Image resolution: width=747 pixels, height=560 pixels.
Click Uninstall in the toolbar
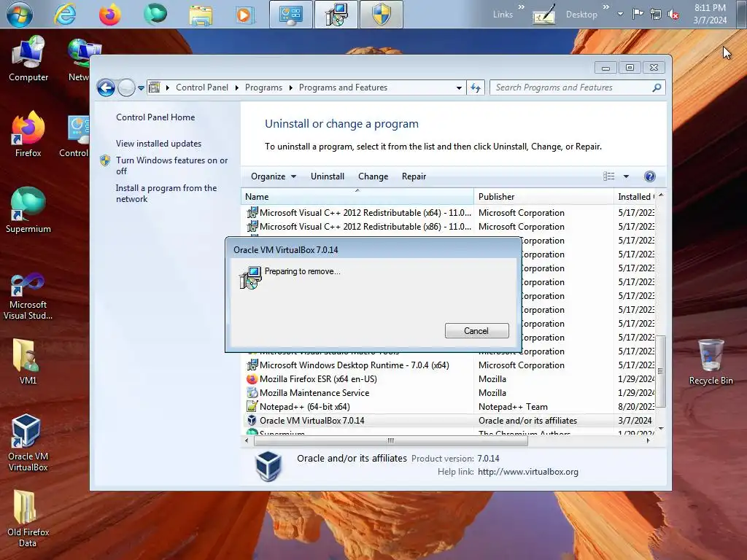328,176
